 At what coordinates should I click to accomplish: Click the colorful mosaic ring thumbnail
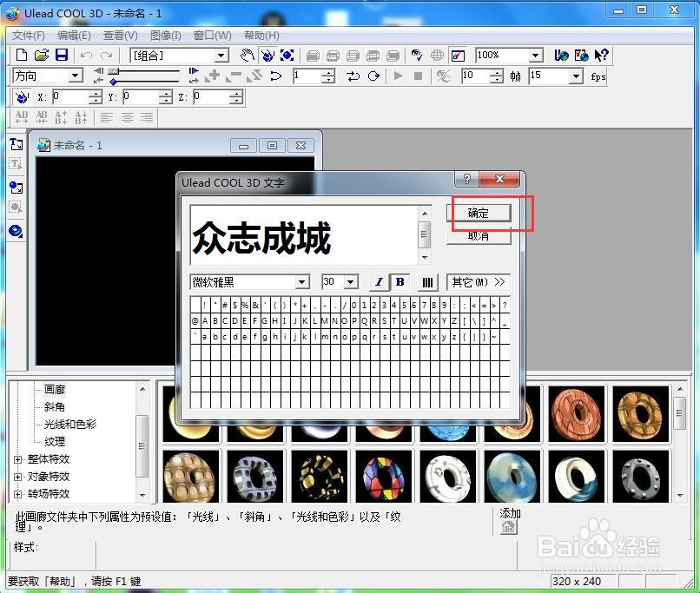[384, 477]
